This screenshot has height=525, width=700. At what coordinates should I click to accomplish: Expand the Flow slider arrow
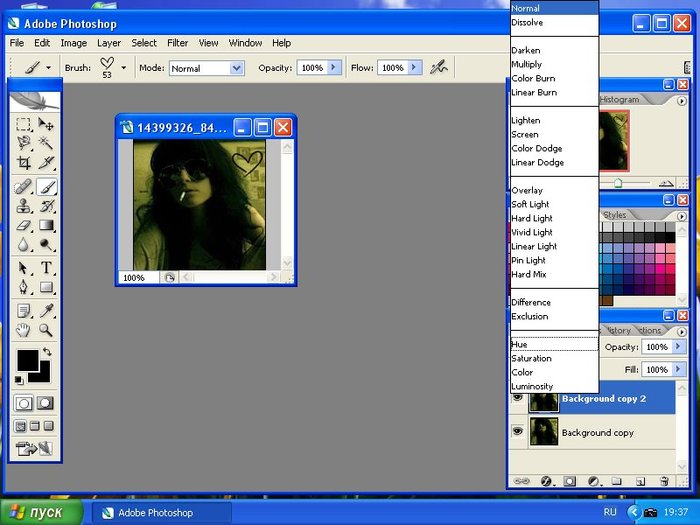[414, 68]
